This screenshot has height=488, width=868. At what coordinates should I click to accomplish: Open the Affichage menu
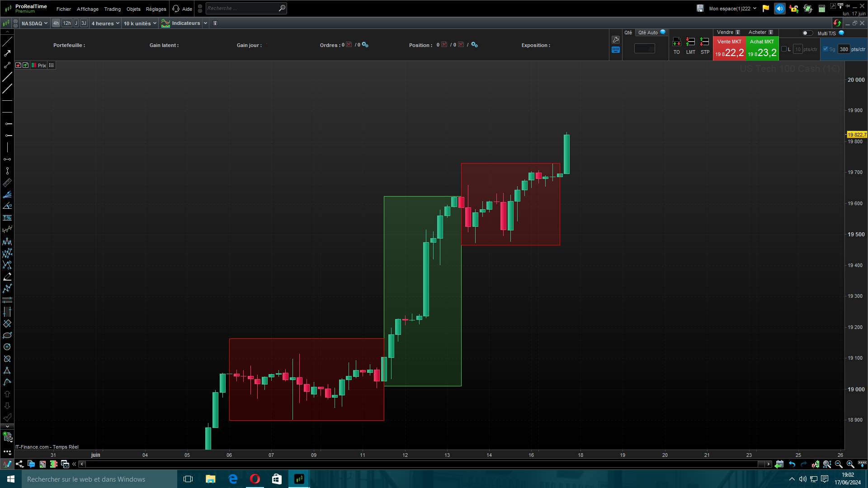[x=87, y=9]
